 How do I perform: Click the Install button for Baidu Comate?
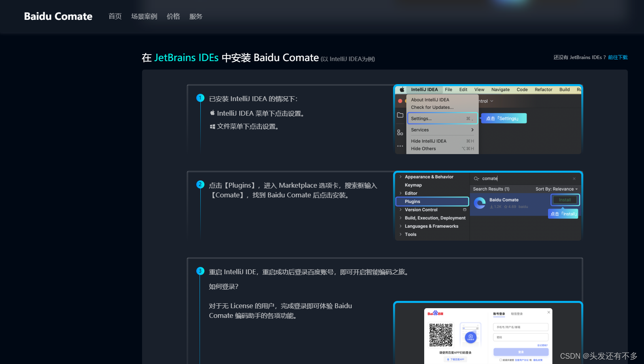tap(565, 200)
